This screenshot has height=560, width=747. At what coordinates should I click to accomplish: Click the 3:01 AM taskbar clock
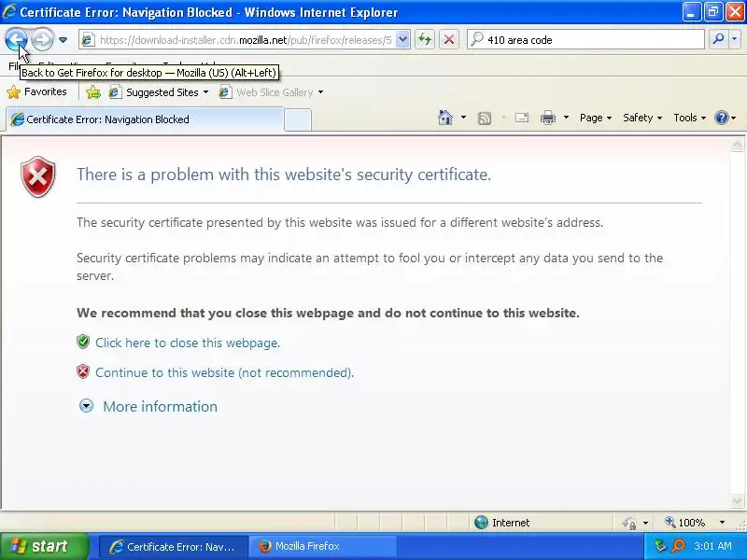[x=712, y=546]
